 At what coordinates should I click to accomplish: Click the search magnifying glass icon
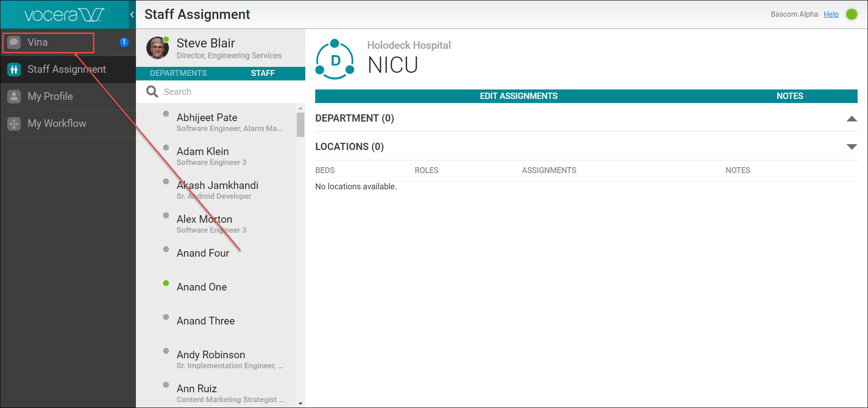[152, 91]
